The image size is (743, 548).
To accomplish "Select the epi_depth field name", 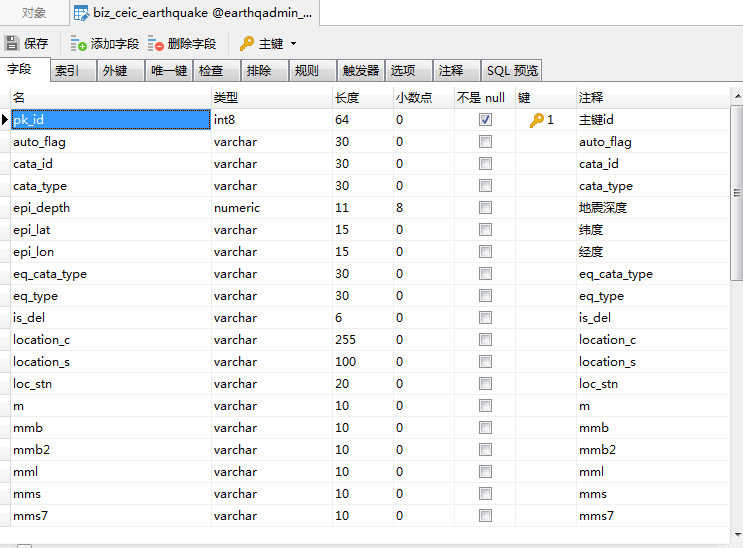I will 41,208.
